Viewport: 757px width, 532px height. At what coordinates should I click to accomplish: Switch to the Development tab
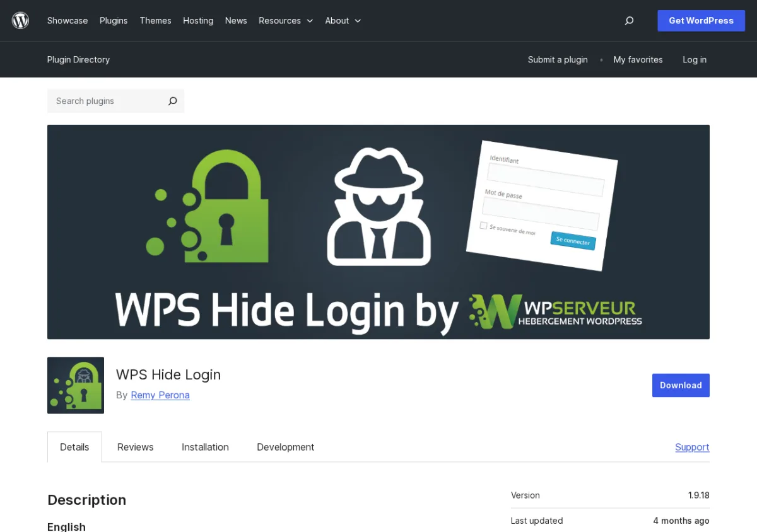pos(285,447)
